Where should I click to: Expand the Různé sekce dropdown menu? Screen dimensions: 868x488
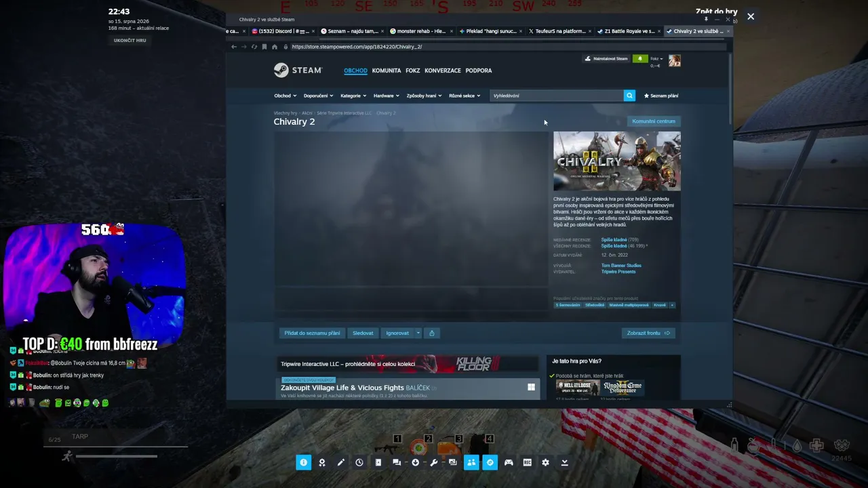tap(465, 96)
